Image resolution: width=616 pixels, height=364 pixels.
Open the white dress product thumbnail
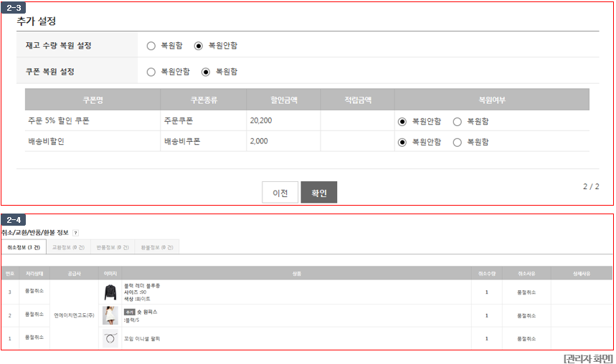point(110,315)
